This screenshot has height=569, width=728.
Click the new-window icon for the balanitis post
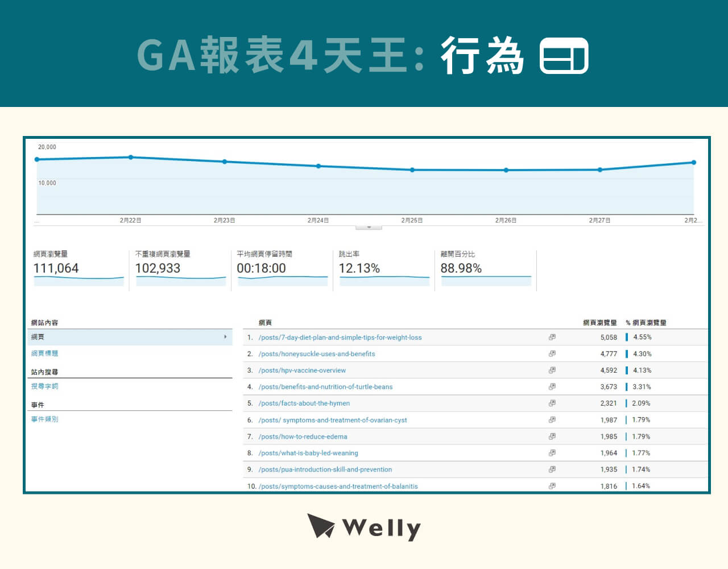click(552, 486)
